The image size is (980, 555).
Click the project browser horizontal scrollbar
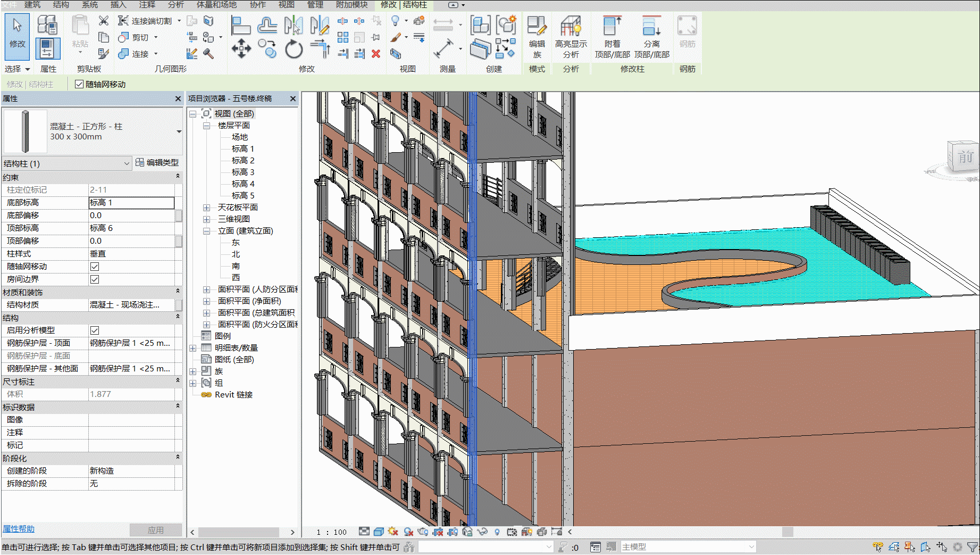[238, 532]
